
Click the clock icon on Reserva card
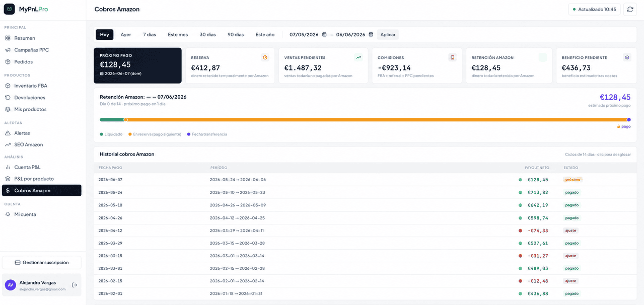pos(265,57)
